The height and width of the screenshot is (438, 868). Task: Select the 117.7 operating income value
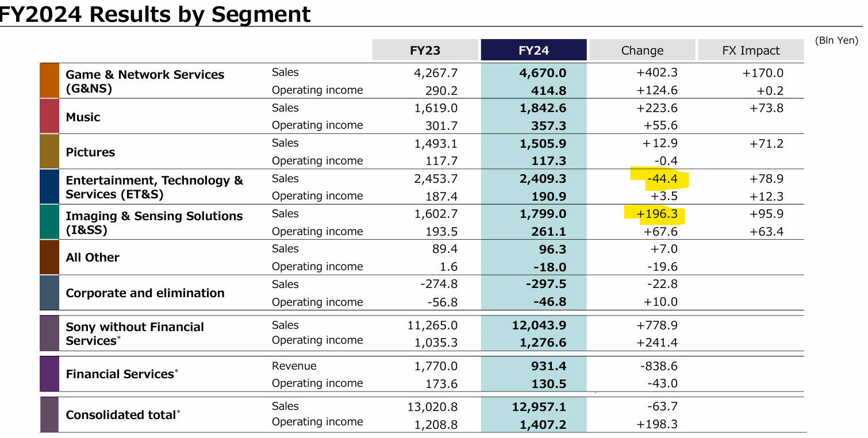(x=442, y=162)
